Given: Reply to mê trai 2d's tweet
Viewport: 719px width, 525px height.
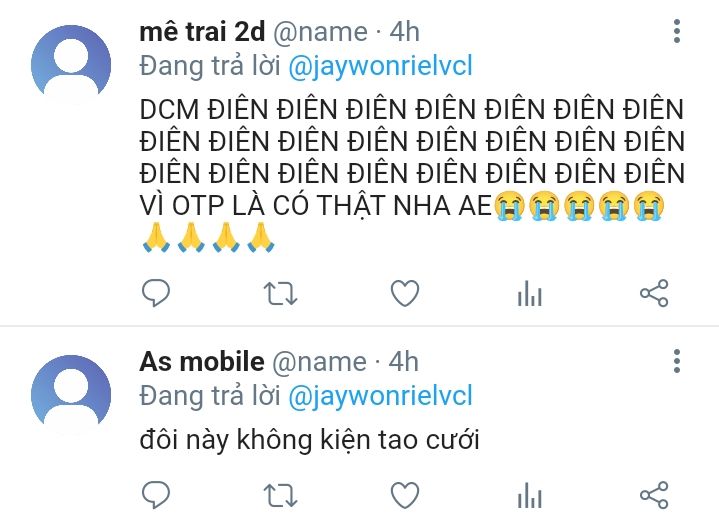Looking at the screenshot, I should 156,293.
